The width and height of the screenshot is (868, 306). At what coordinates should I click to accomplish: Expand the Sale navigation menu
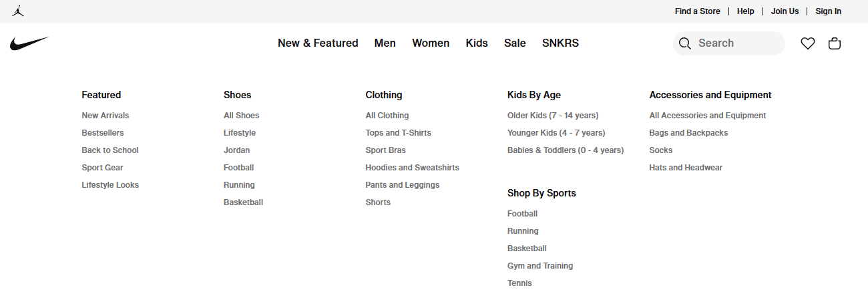(515, 43)
